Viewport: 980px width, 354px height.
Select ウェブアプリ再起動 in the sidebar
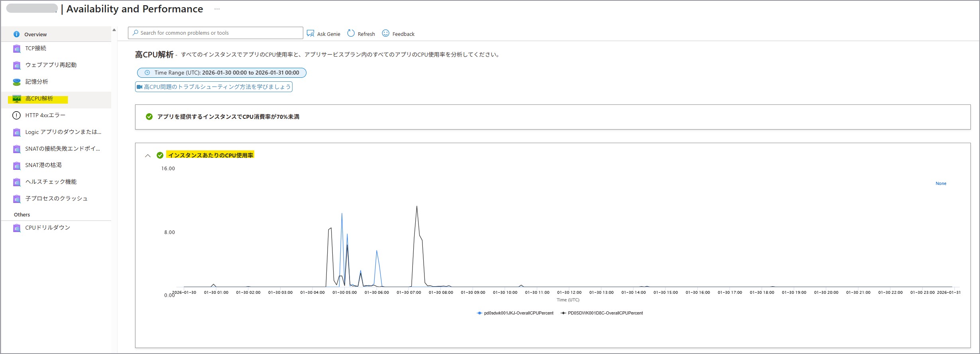tap(51, 65)
